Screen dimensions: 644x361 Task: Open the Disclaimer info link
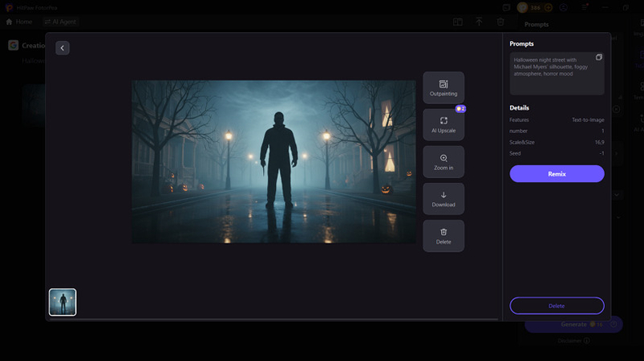click(x=573, y=340)
